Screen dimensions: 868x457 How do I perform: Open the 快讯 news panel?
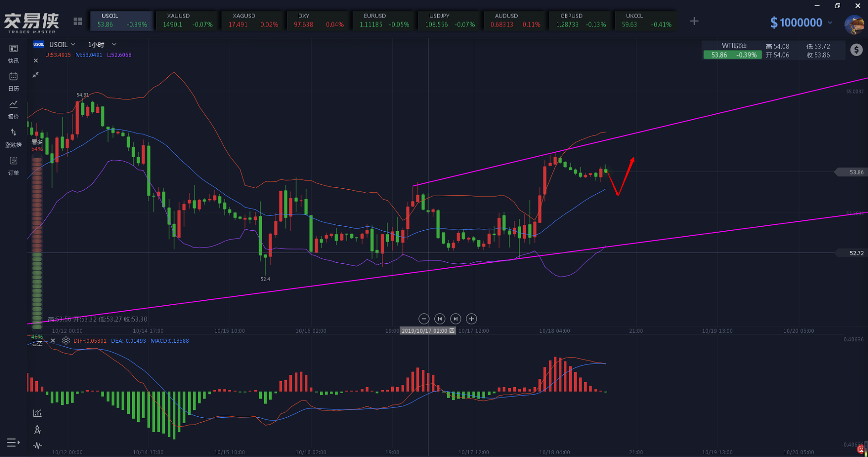point(14,53)
